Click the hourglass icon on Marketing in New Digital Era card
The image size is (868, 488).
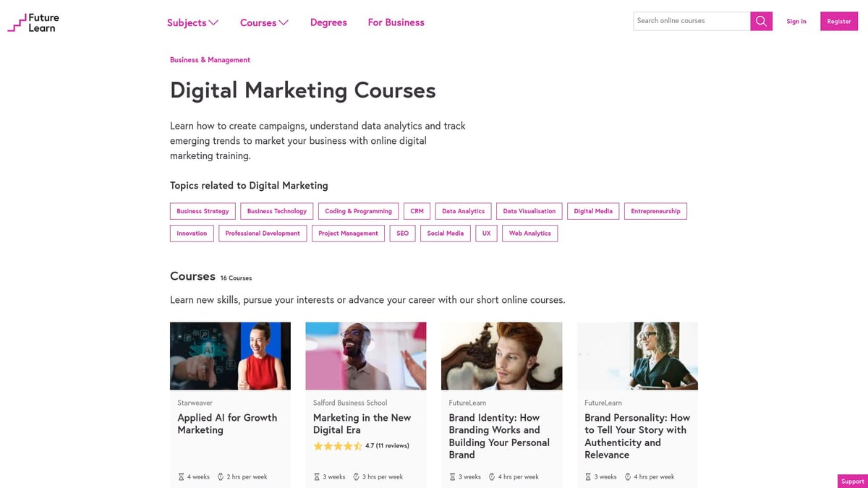tap(317, 477)
